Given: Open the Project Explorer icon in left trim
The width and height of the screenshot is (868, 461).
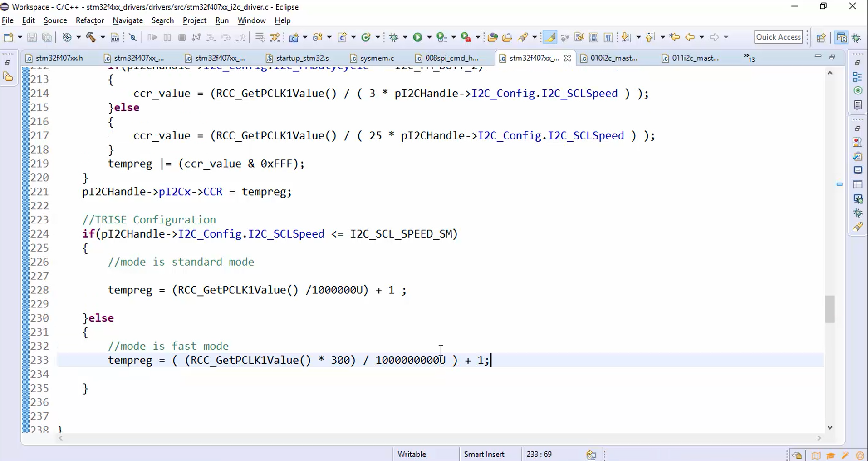Looking at the screenshot, I should (x=8, y=77).
